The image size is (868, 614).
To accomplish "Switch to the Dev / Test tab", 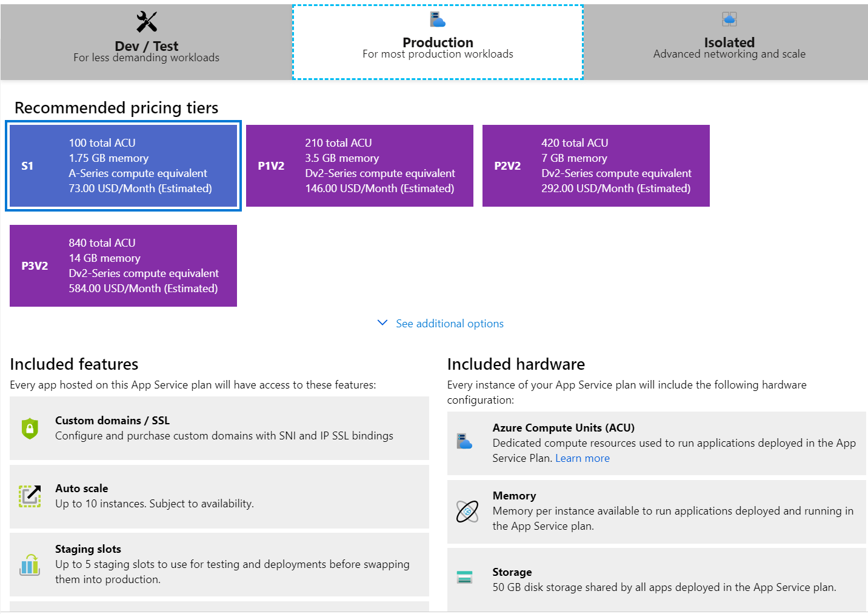I will (145, 41).
